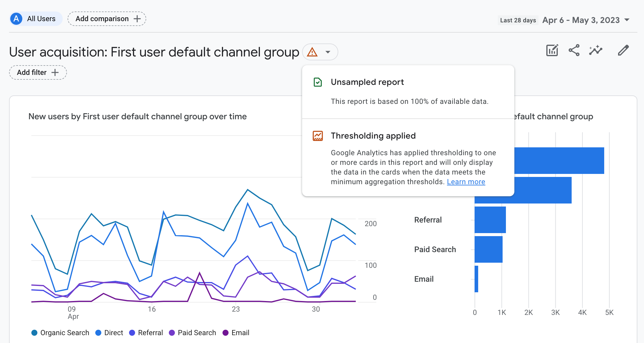
Task: Click the share this report icon
Action: [574, 50]
